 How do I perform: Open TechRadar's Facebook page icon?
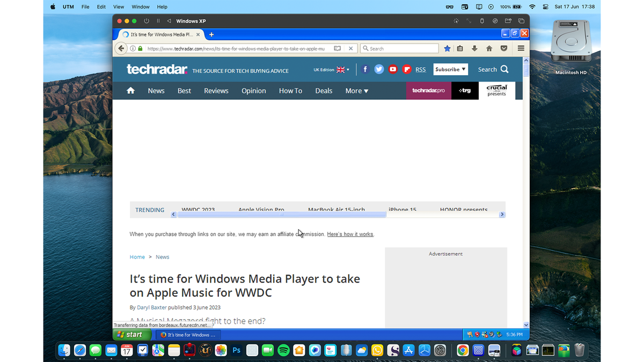pos(365,69)
